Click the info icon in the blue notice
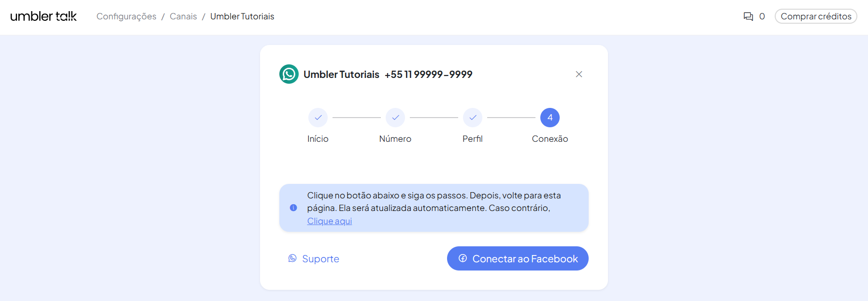Viewport: 868px width, 301px height. (293, 208)
